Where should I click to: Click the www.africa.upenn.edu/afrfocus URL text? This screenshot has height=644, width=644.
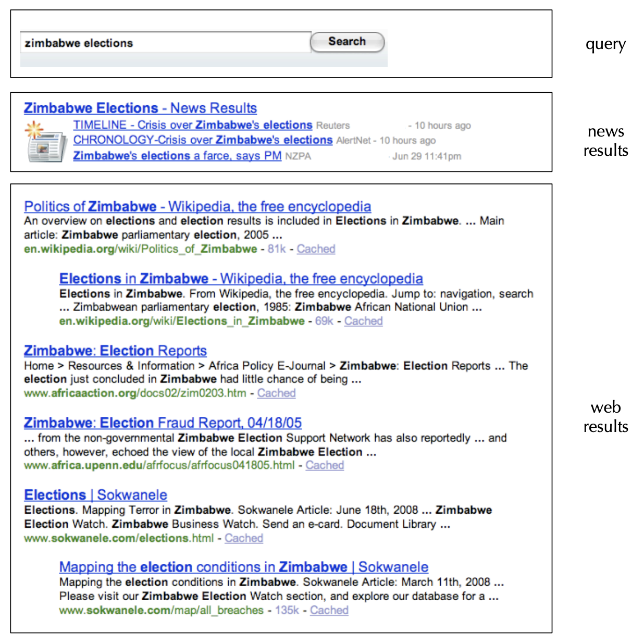pyautogui.click(x=159, y=465)
